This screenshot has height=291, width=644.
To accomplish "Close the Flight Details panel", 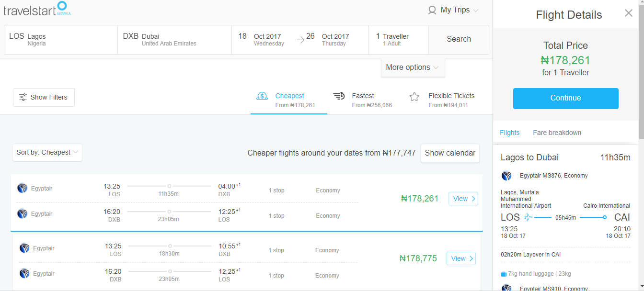I will pos(629,13).
